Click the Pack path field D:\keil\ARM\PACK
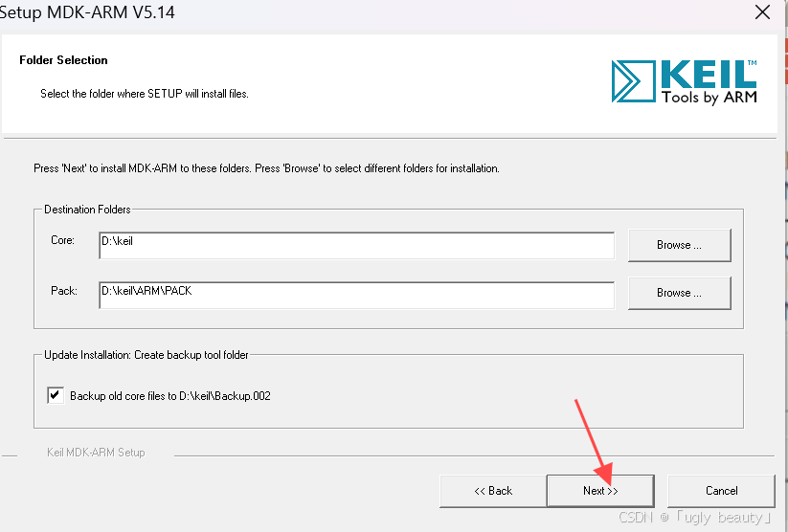This screenshot has width=788, height=532. point(357,296)
